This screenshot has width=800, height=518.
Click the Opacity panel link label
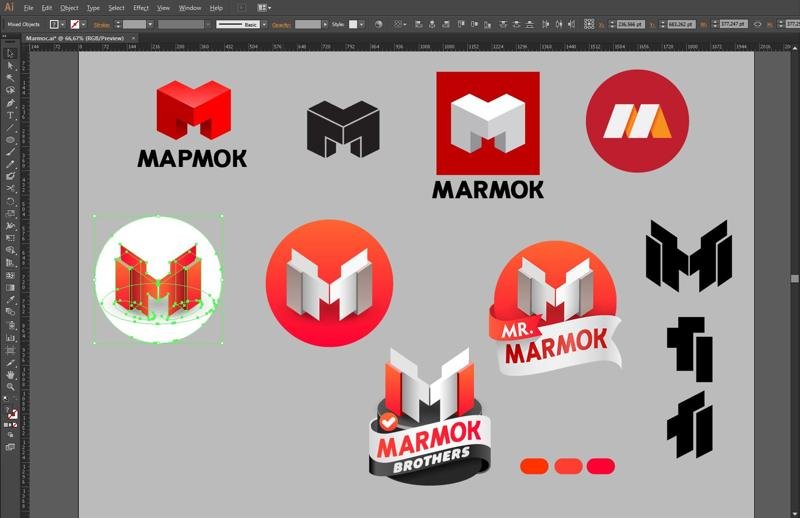coord(282,24)
